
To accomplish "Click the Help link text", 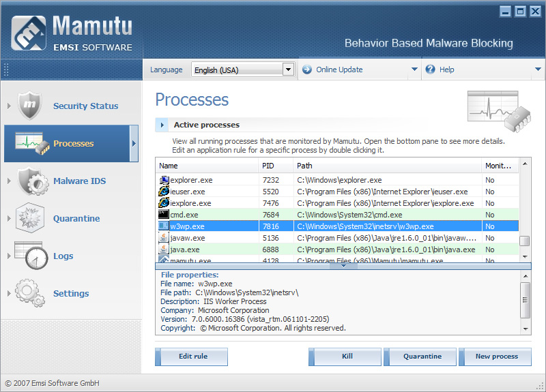I will tap(447, 70).
